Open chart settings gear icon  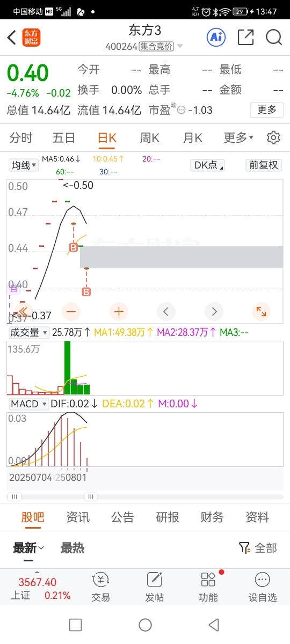click(273, 137)
